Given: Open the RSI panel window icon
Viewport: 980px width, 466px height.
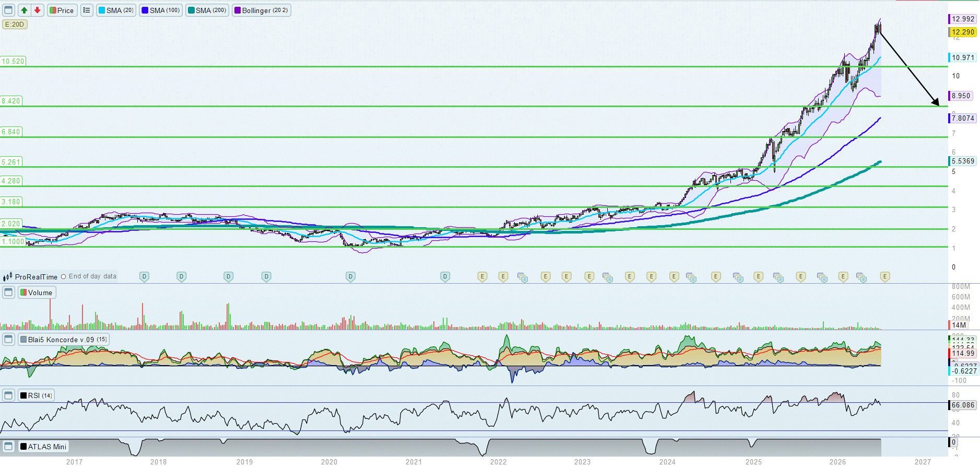Looking at the screenshot, I should 8,395.
